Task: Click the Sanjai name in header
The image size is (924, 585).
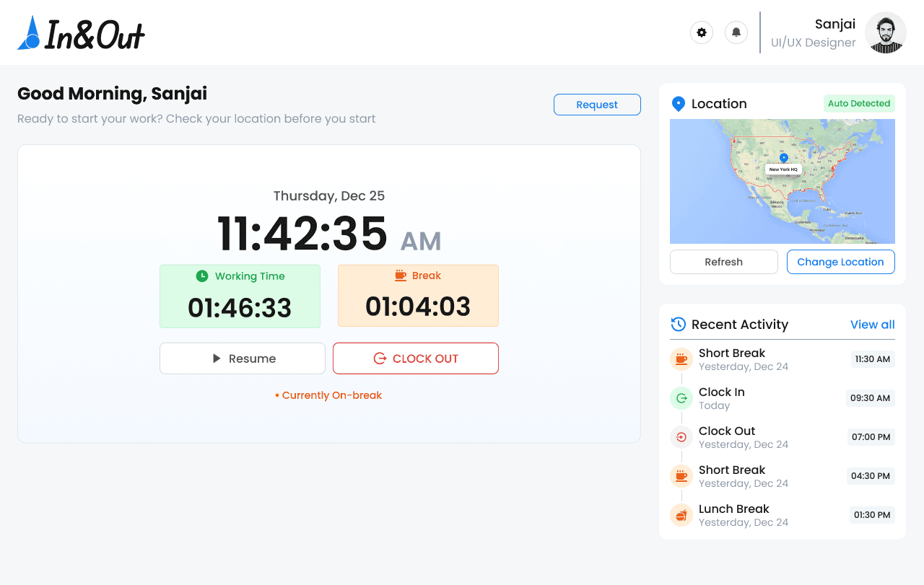Action: 835,25
